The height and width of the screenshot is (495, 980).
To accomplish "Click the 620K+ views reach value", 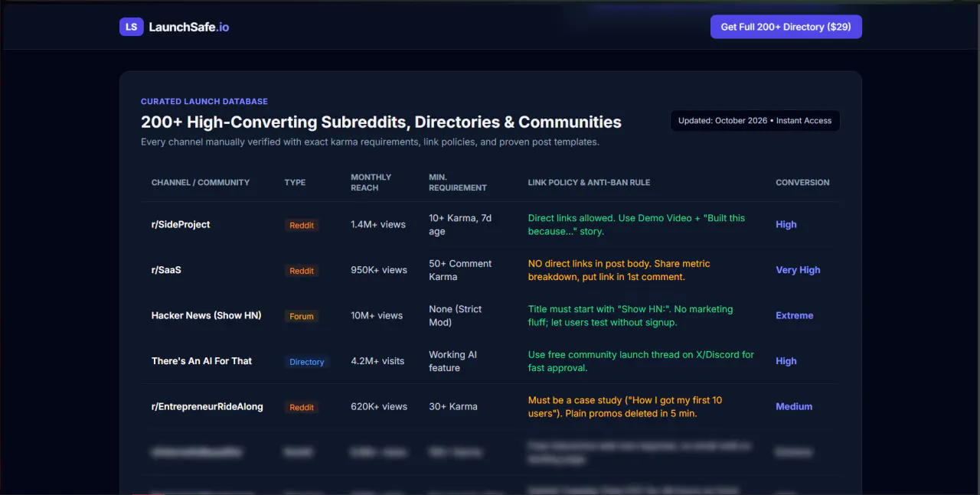I will click(379, 406).
